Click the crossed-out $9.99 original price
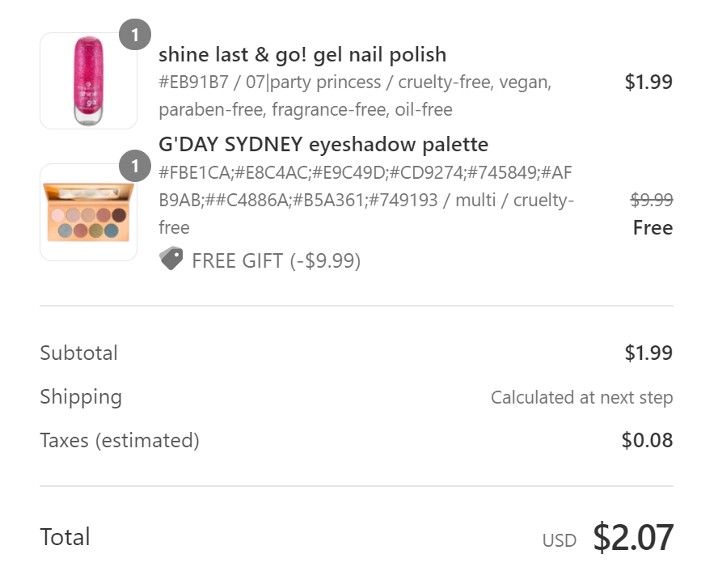This screenshot has width=718, height=588. (x=652, y=200)
